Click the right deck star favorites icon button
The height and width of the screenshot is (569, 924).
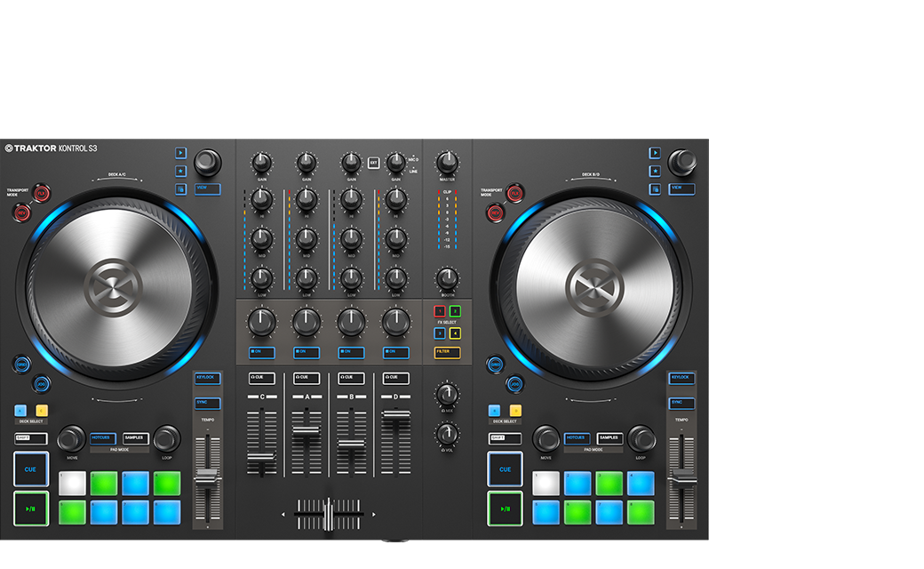coord(655,172)
